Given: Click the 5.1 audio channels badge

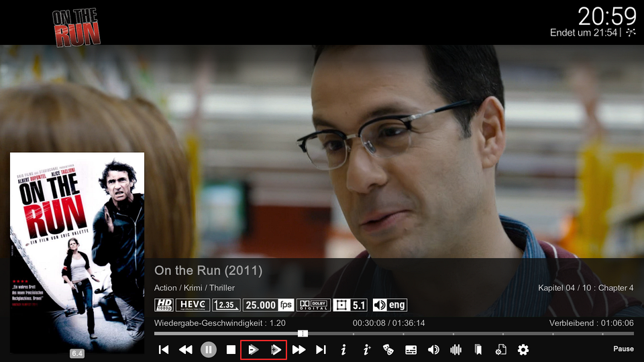Looking at the screenshot, I should click(x=350, y=305).
